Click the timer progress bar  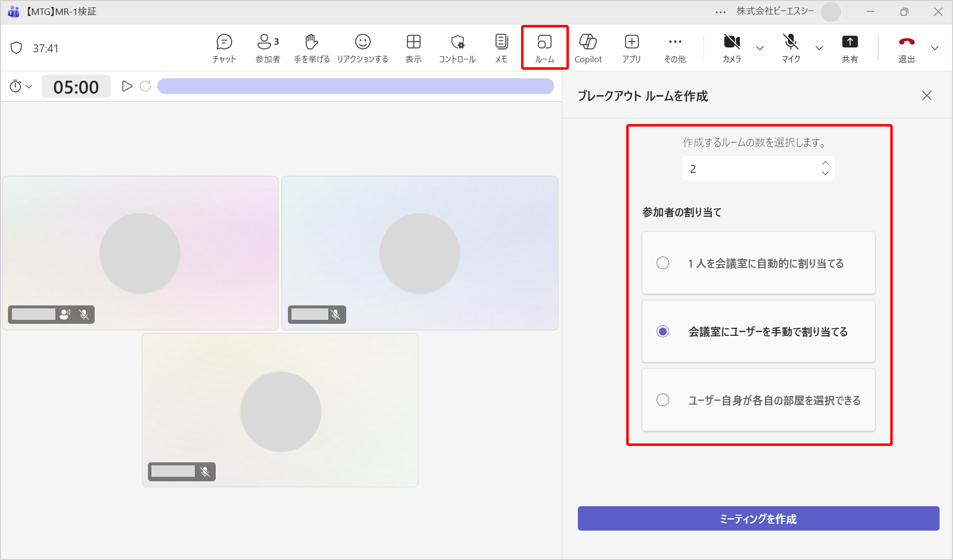coord(355,87)
